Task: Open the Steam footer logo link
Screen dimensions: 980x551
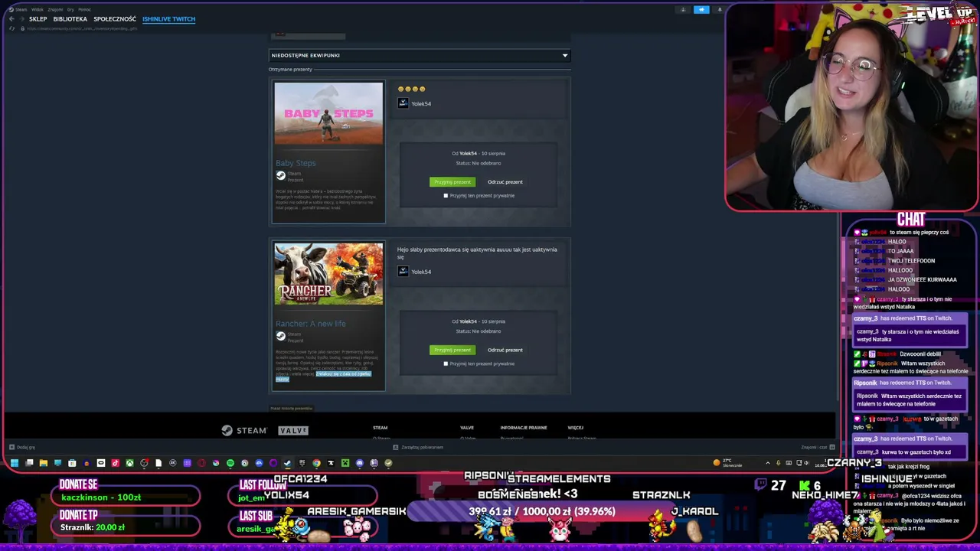Action: (x=243, y=431)
